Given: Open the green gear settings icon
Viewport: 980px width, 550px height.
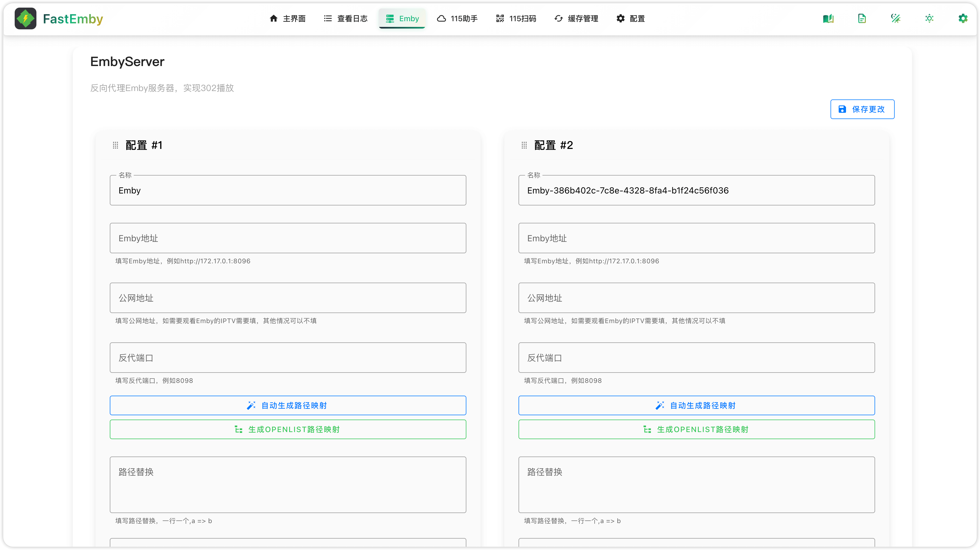Looking at the screenshot, I should click(x=963, y=19).
